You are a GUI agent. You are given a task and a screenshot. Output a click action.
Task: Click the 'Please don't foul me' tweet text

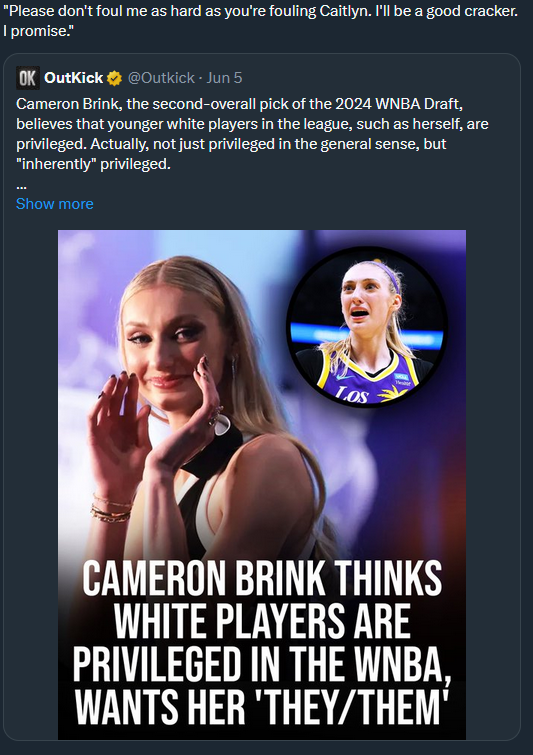(x=260, y=11)
